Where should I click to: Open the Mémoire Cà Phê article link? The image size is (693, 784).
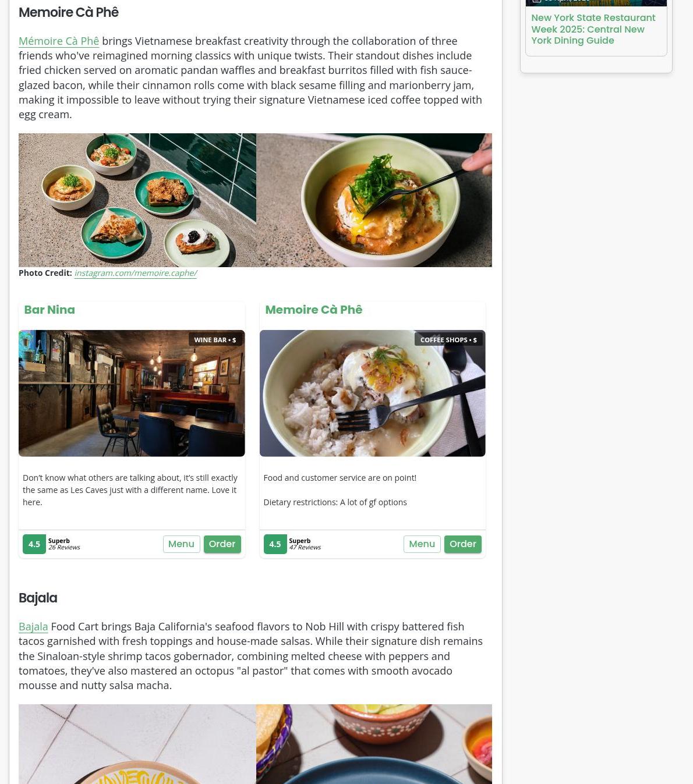coord(59,41)
